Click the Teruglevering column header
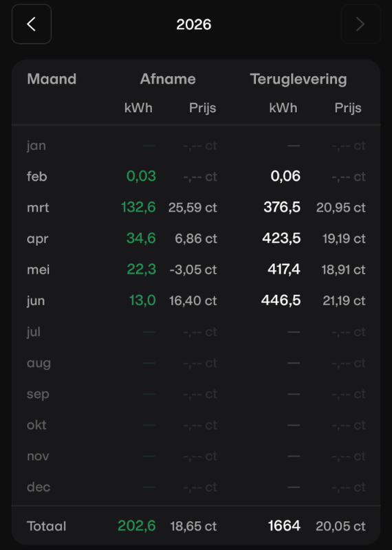This screenshot has height=550, width=392. pos(298,79)
